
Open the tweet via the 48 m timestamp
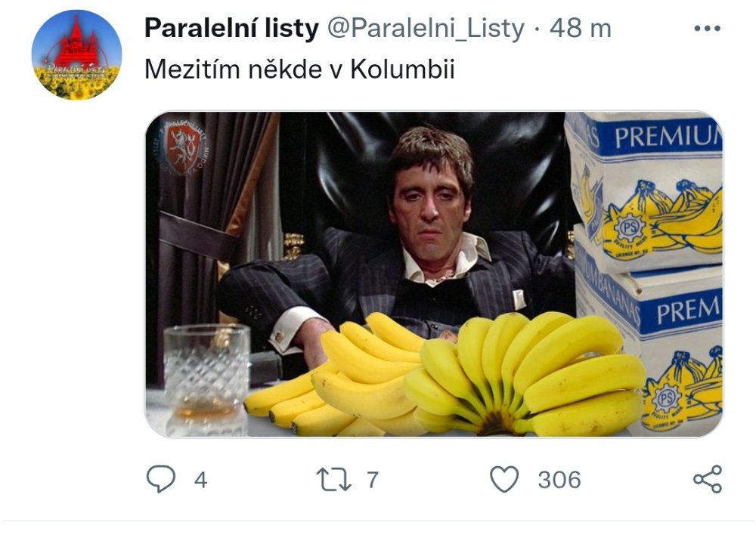point(581,29)
